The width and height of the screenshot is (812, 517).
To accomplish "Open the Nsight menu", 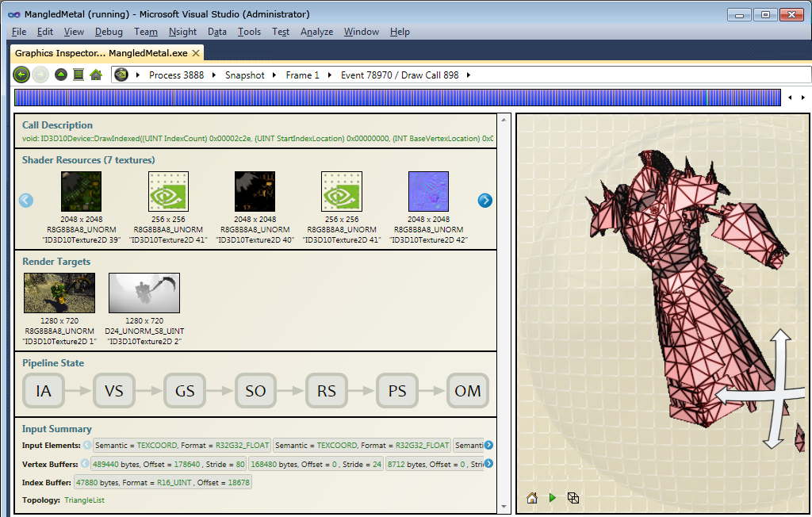I will (x=182, y=32).
